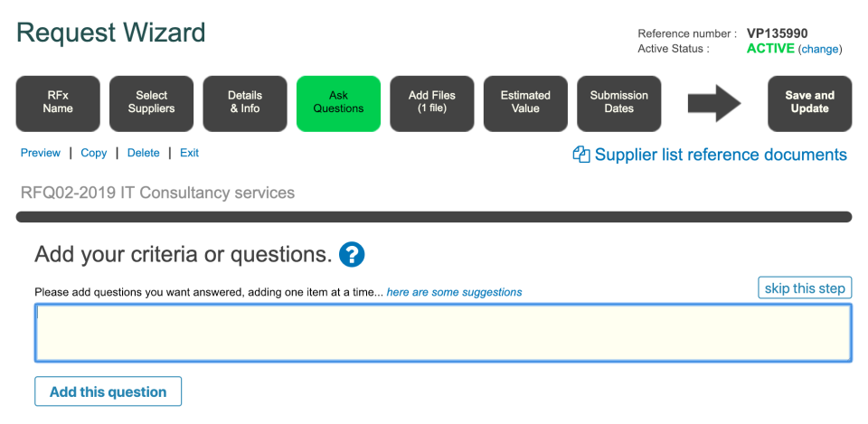Click the large right arrow icon
The height and width of the screenshot is (424, 868).
[x=714, y=103]
